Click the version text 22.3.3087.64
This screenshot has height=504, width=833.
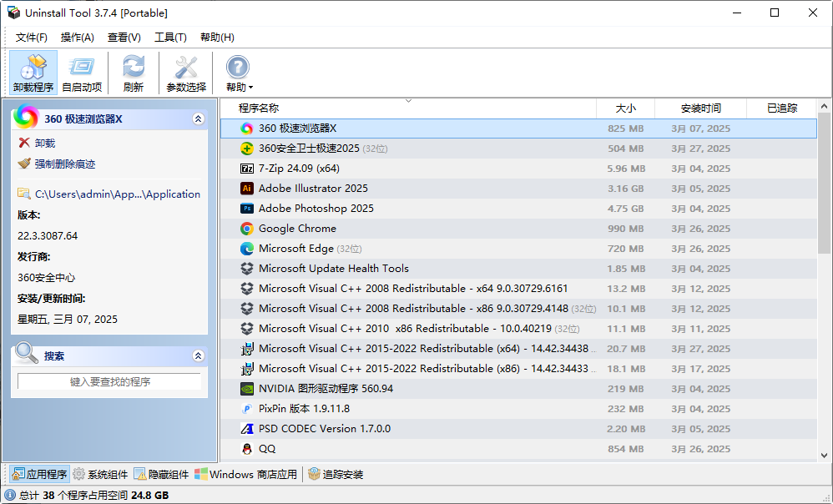tap(48, 236)
